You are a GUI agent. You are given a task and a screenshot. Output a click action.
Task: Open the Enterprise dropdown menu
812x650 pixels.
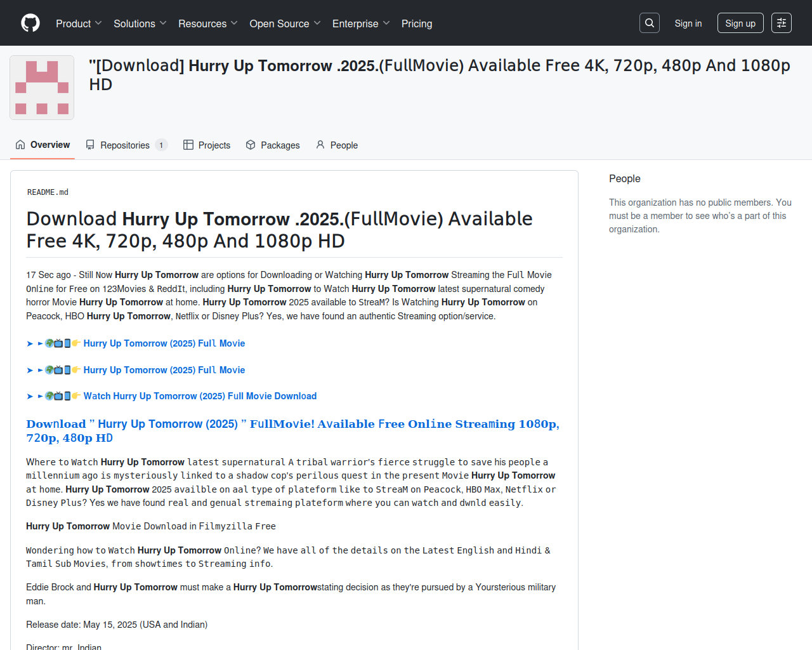pos(360,23)
